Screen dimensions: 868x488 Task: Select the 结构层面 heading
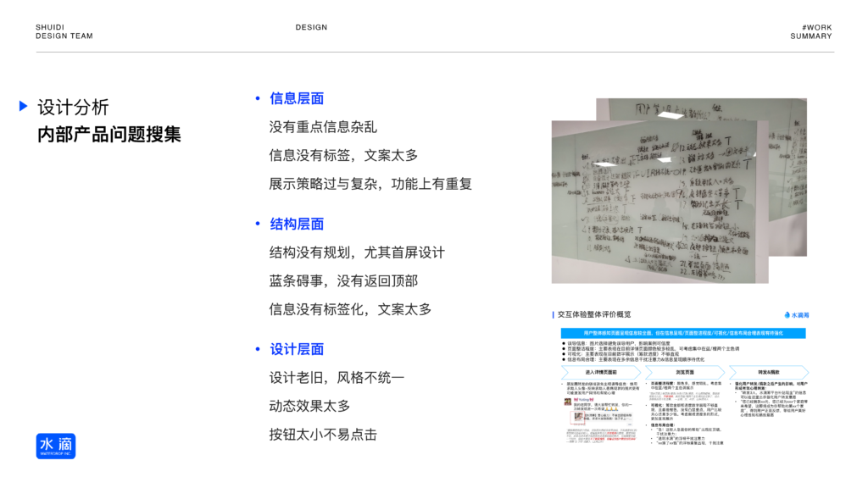coord(297,224)
